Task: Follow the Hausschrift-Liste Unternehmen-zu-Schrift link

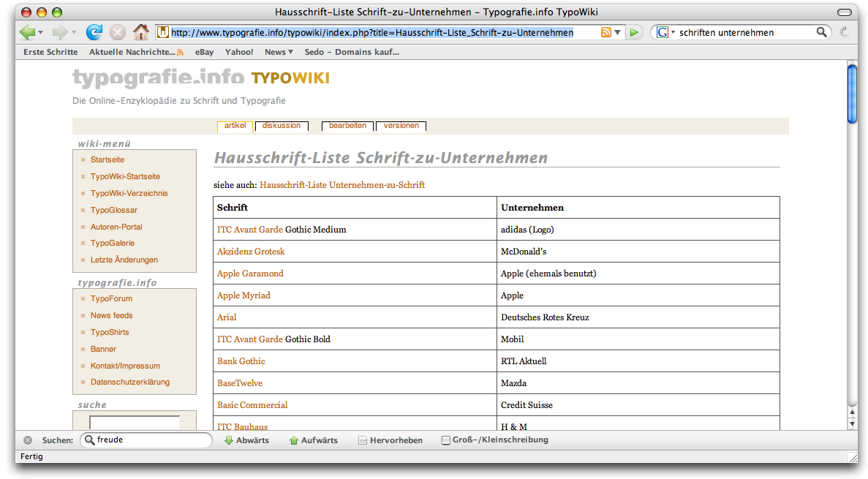Action: [x=342, y=185]
